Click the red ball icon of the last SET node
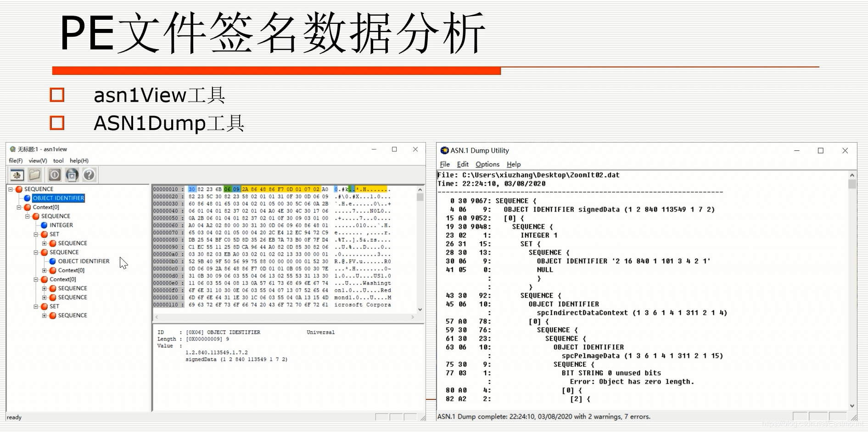 coord(44,306)
